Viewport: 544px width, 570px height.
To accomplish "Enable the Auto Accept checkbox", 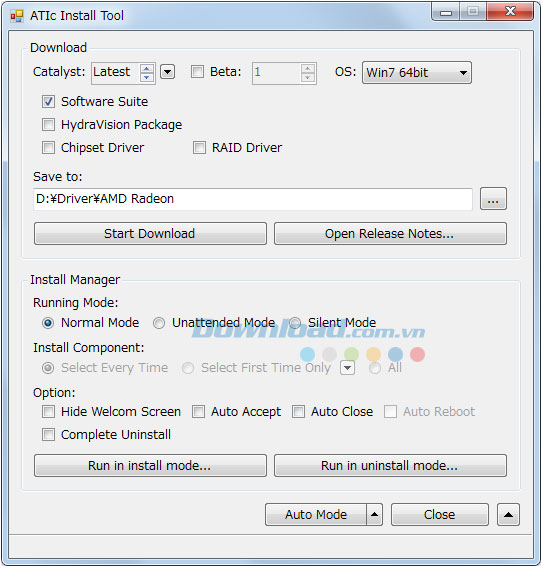I will coord(199,413).
